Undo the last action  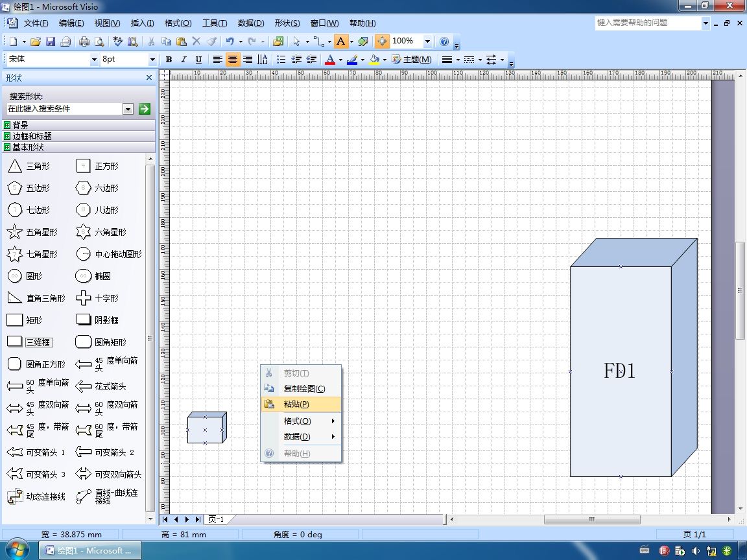pyautogui.click(x=230, y=41)
